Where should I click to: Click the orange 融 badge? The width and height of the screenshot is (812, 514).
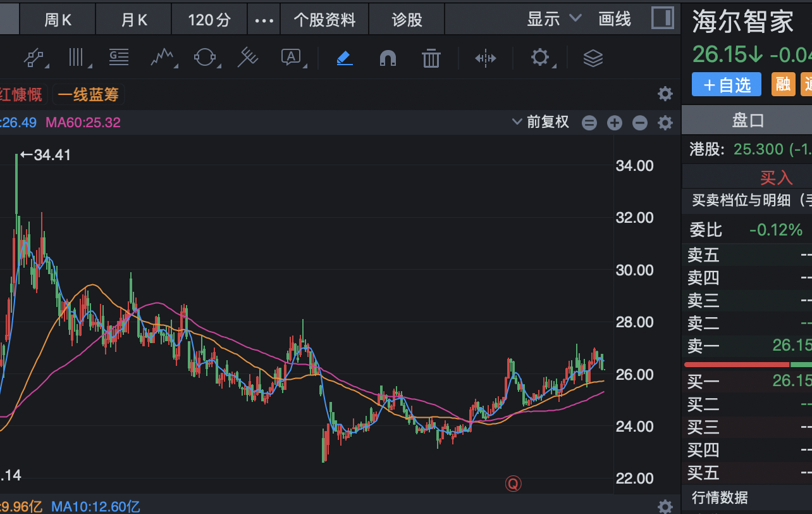pyautogui.click(x=783, y=84)
